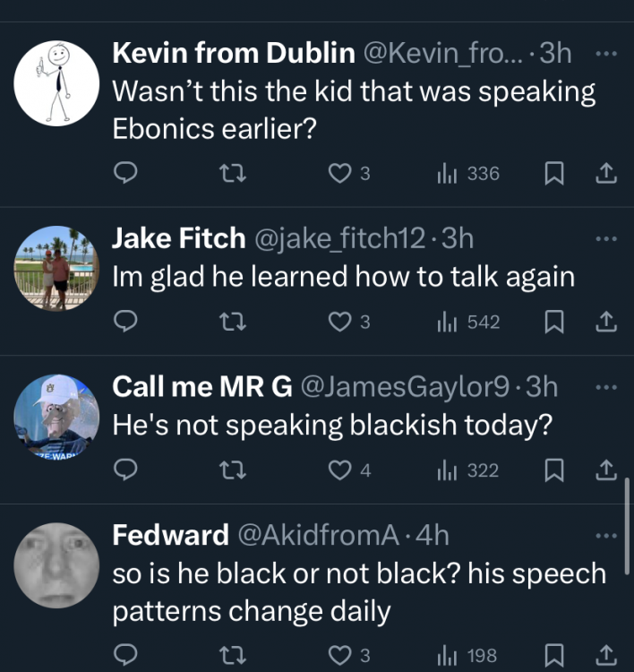Share Kevin from Dublin's tweet

[606, 173]
